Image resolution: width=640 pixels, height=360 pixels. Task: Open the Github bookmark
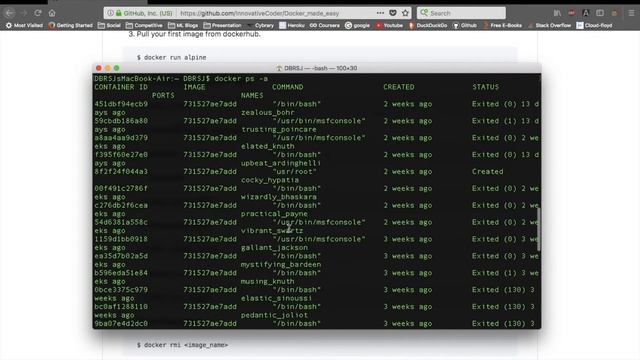[x=465, y=25]
